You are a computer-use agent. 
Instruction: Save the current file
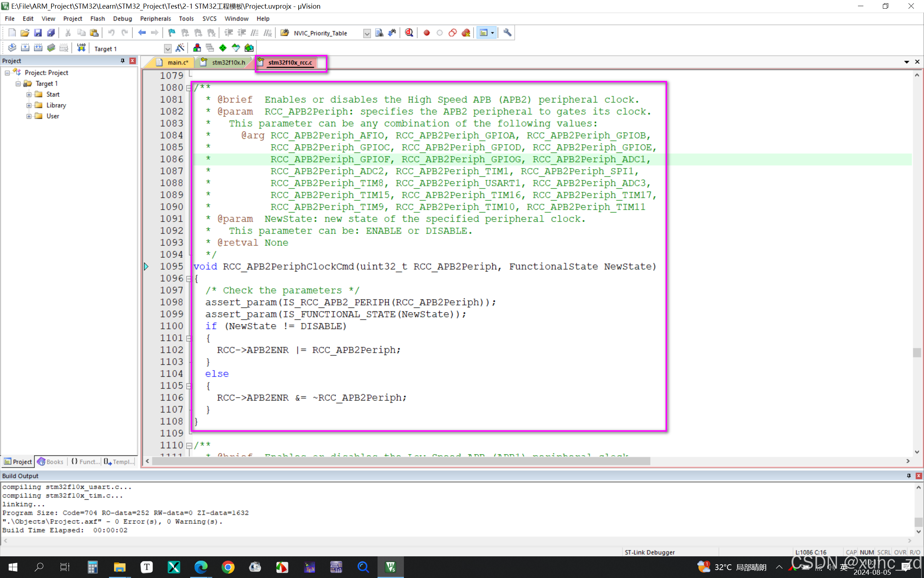[x=38, y=33]
